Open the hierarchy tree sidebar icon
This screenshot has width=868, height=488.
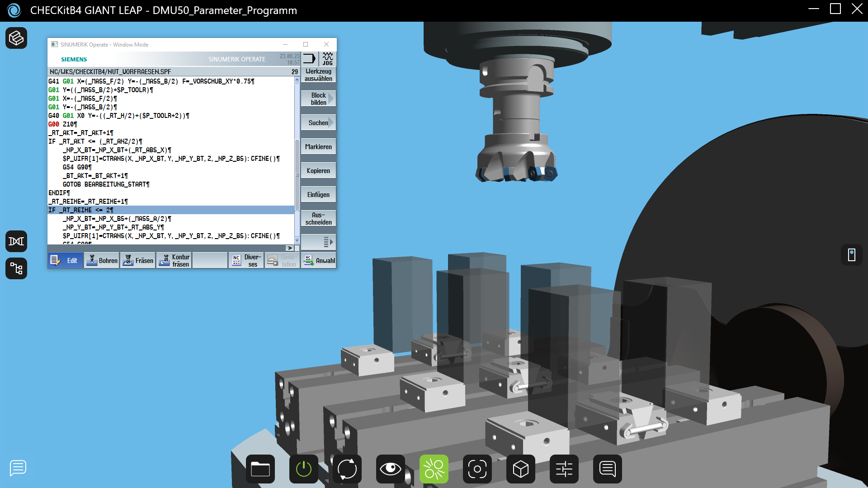pos(16,268)
